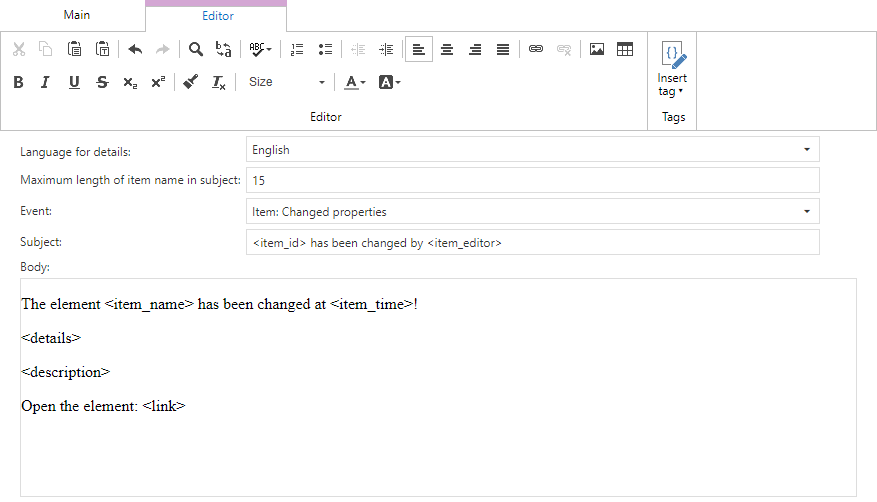Select the Editor tab
Screen dimensions: 877x502
[217, 16]
